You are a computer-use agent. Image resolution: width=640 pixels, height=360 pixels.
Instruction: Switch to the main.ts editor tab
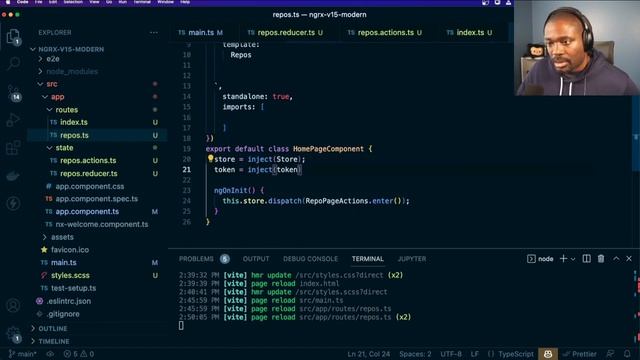pos(200,32)
